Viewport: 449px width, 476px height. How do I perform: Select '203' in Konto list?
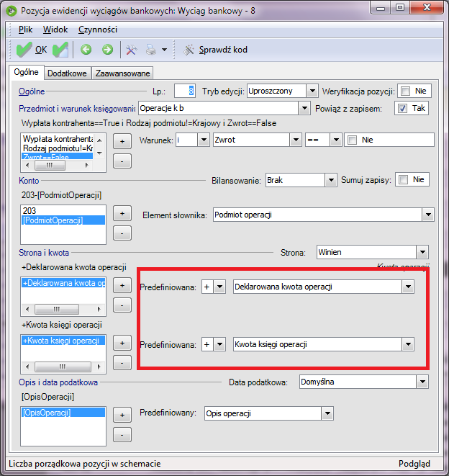click(x=63, y=211)
